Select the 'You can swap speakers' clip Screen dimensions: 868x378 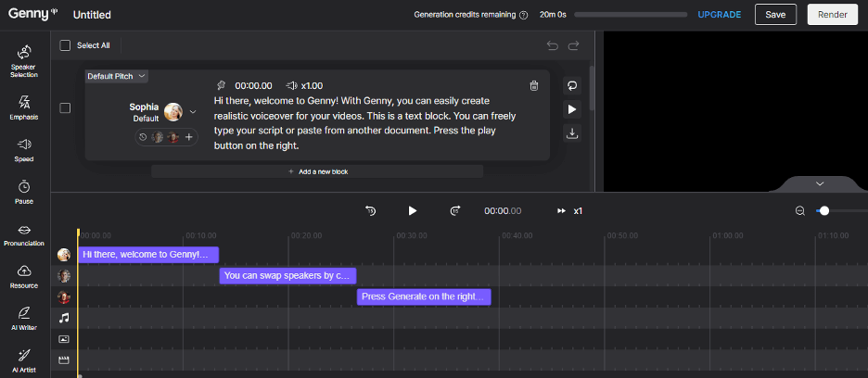point(287,275)
